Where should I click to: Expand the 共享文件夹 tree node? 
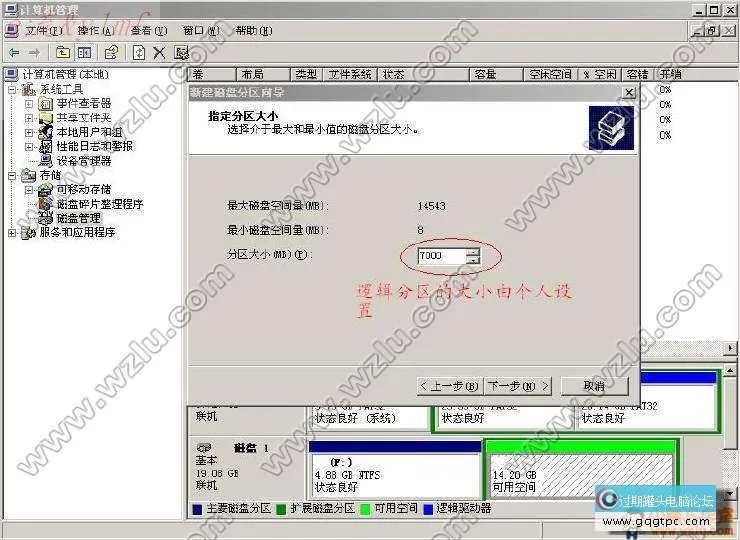[x=29, y=118]
